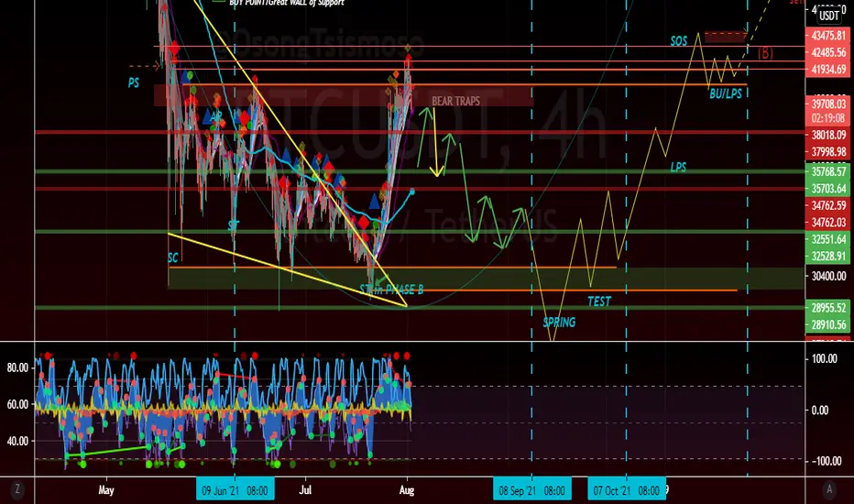Screen dimensions: 854x504
Task: Select the 28955.52 green price label
Action: tap(829, 308)
